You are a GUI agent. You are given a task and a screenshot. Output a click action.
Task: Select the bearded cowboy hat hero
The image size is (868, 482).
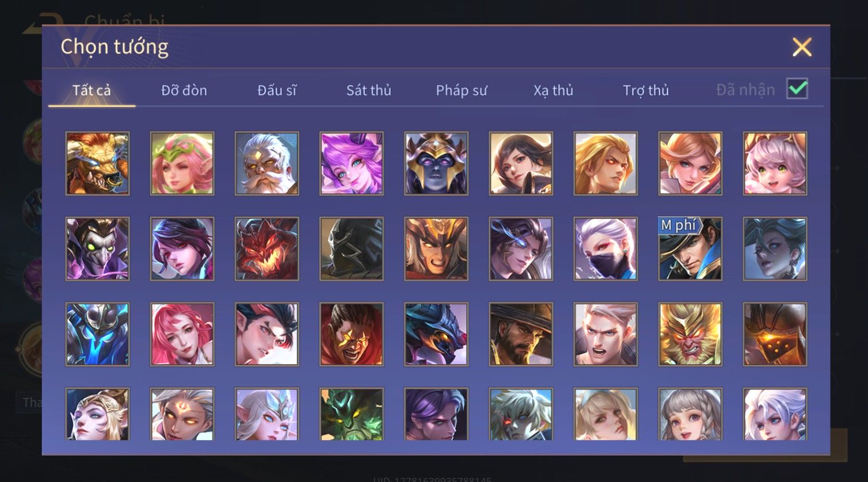pyautogui.click(x=521, y=334)
